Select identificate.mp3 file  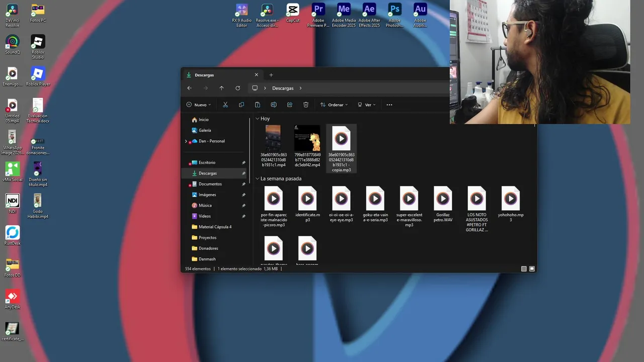tap(307, 204)
